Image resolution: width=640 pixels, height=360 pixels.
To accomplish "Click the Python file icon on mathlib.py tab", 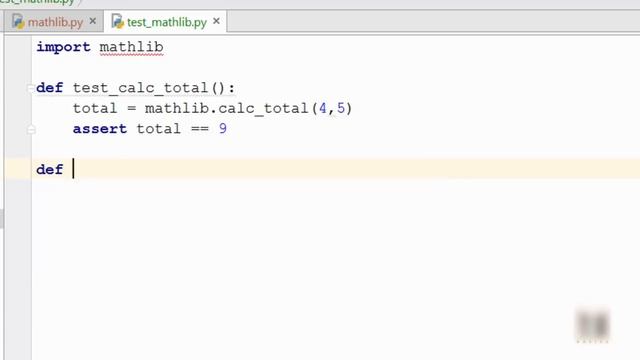I will coord(18,22).
